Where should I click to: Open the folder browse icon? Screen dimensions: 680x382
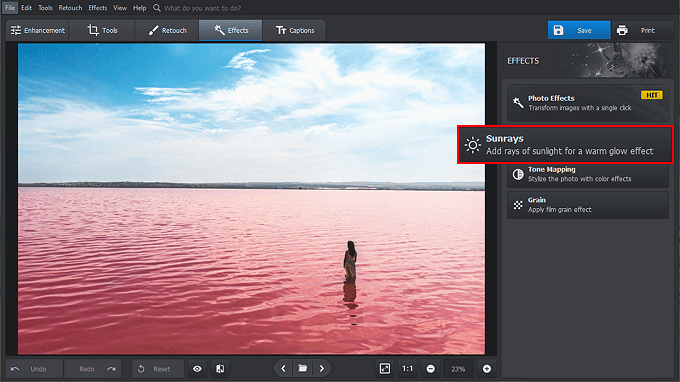click(303, 369)
